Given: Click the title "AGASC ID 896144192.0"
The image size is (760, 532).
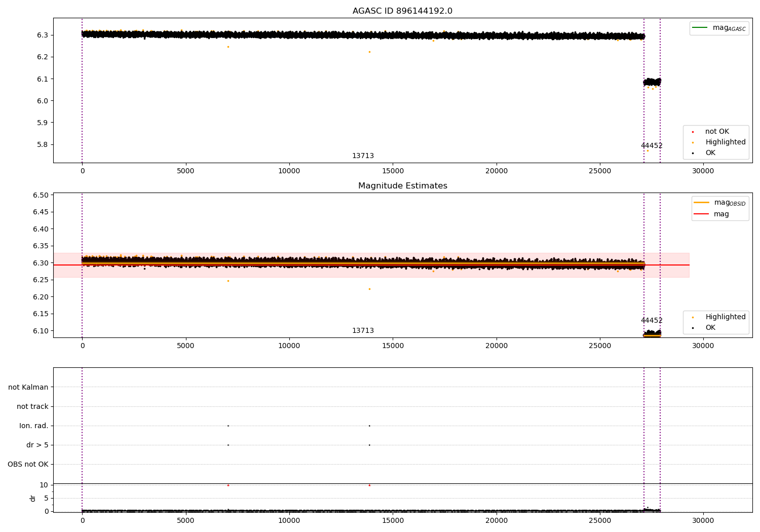Looking at the screenshot, I should [x=402, y=11].
